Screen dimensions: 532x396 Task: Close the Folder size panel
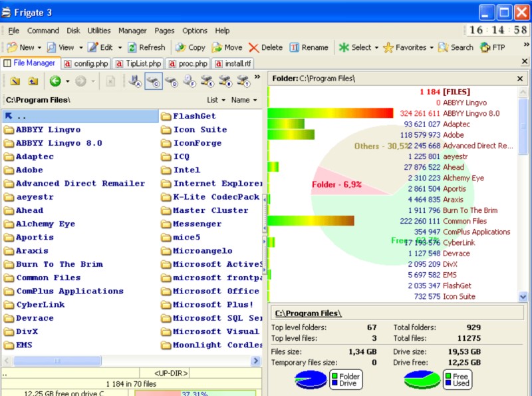click(x=520, y=79)
